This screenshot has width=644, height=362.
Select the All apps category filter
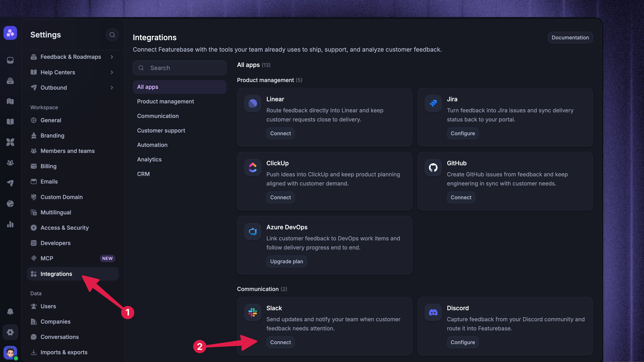pos(180,87)
